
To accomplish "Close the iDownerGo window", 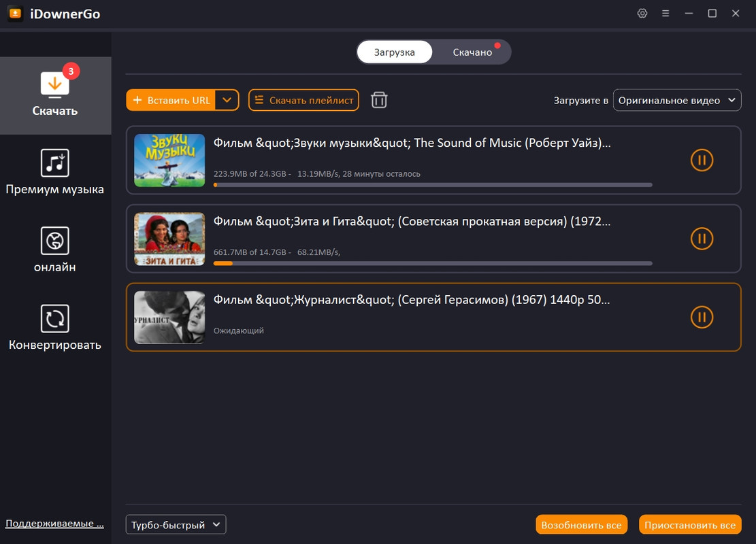I will click(736, 14).
